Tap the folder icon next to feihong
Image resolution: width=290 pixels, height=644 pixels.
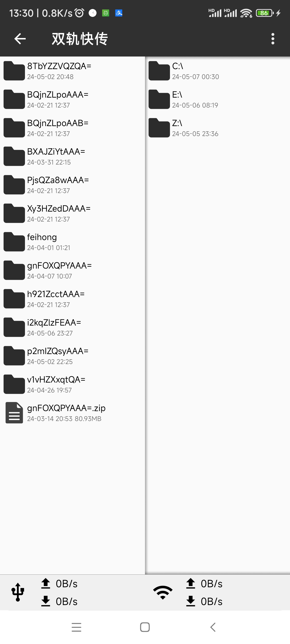[x=14, y=242]
